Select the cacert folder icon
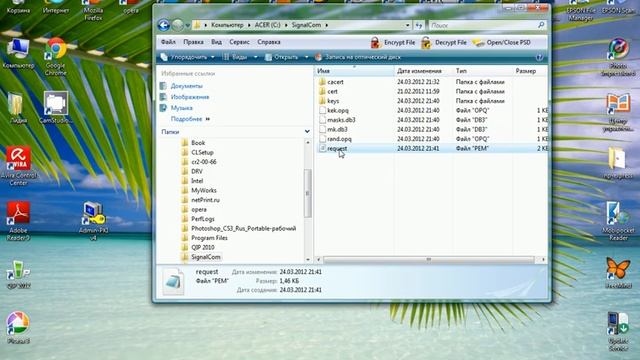 click(322, 82)
